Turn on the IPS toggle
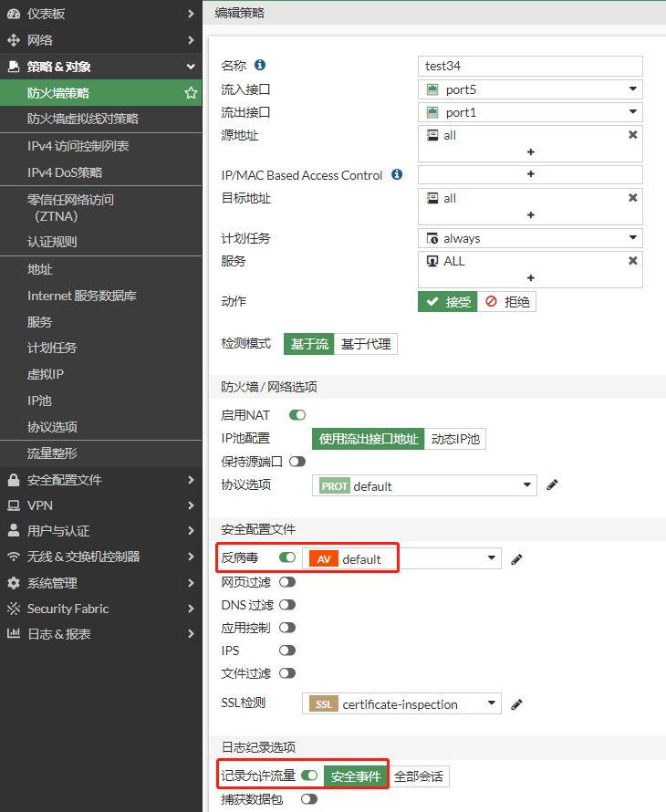Screen dimensions: 666x812 [x=287, y=651]
